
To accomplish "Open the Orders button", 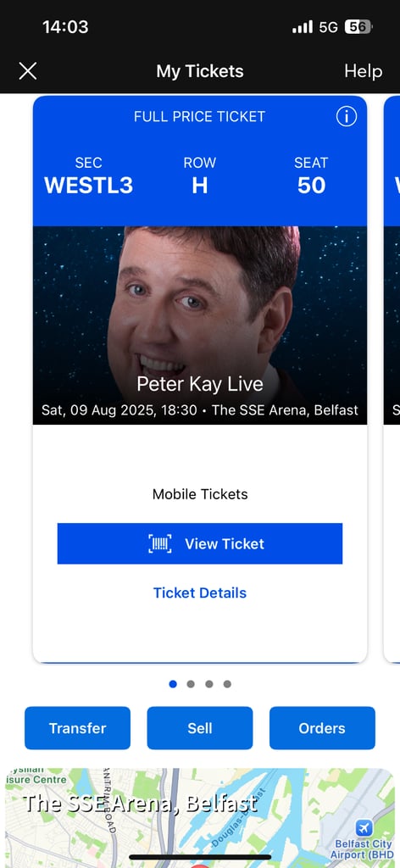I will point(322,728).
